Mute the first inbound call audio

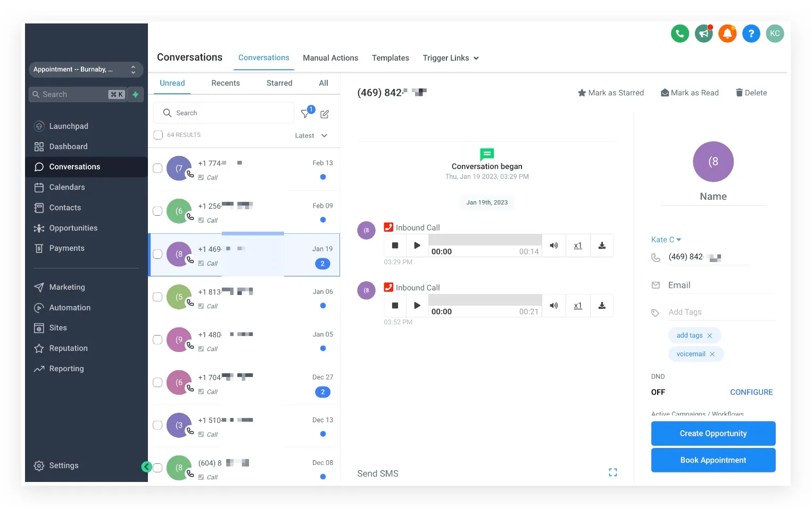coord(554,246)
